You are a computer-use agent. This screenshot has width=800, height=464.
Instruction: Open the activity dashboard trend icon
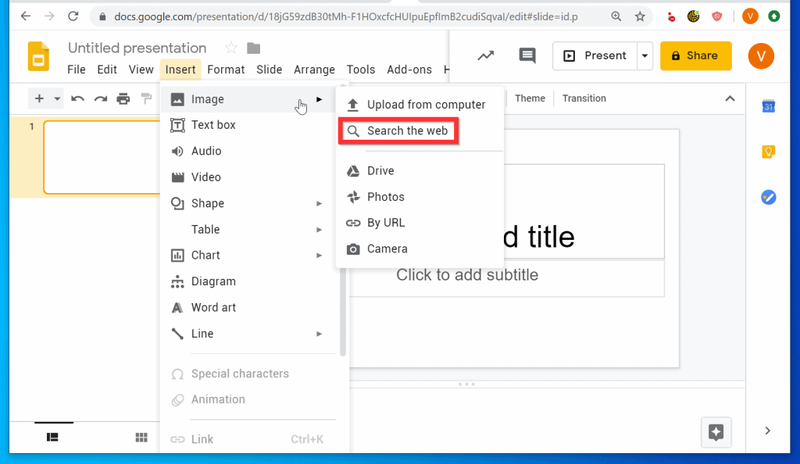click(x=486, y=56)
